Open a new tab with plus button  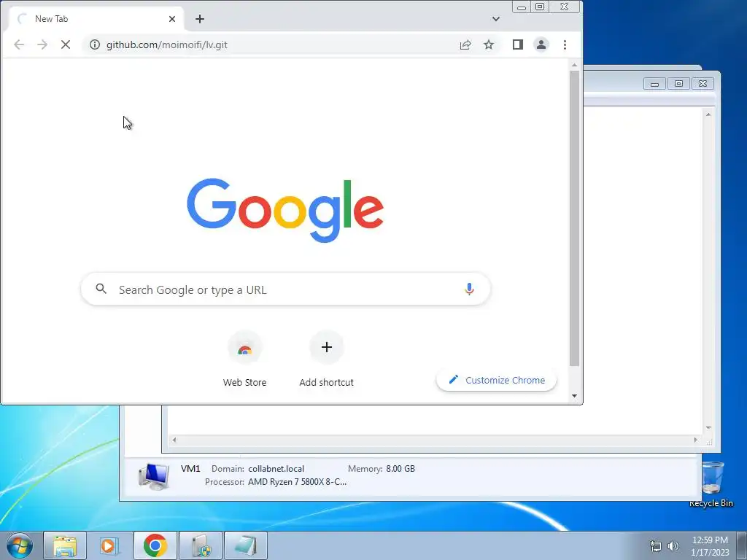tap(200, 19)
